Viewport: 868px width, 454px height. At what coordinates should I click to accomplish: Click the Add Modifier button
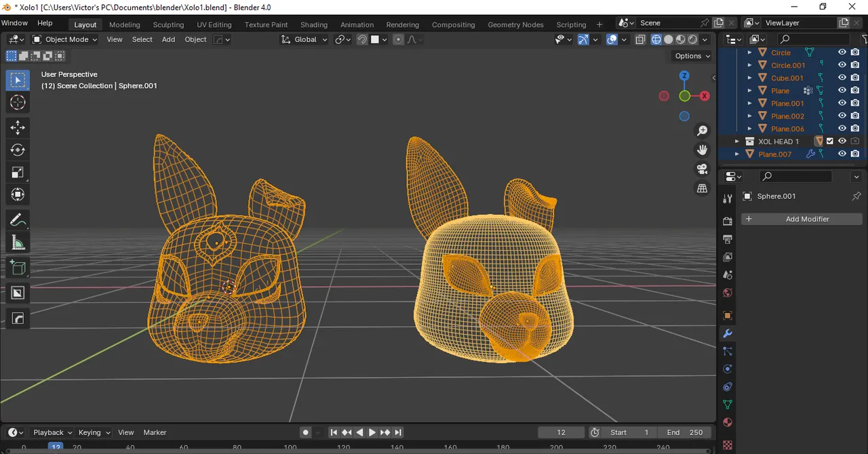(802, 219)
